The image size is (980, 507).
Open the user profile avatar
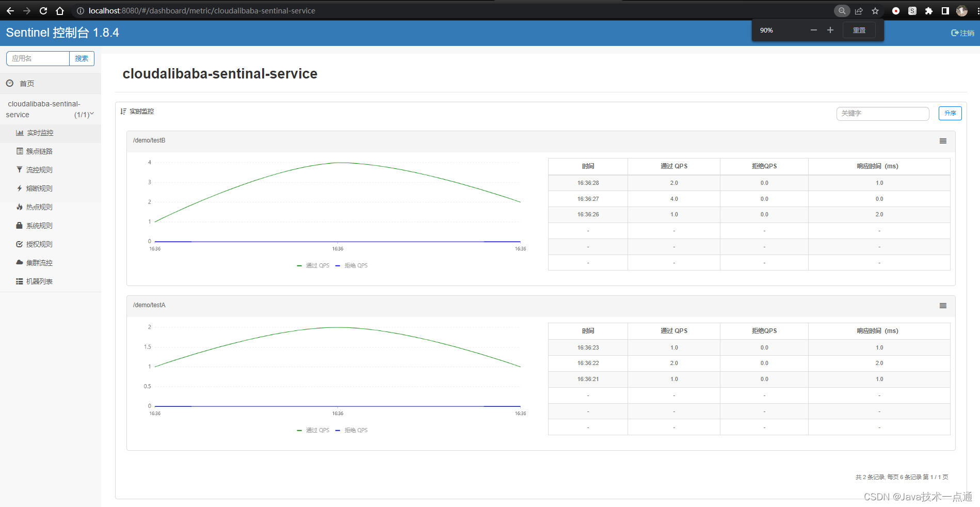(962, 11)
